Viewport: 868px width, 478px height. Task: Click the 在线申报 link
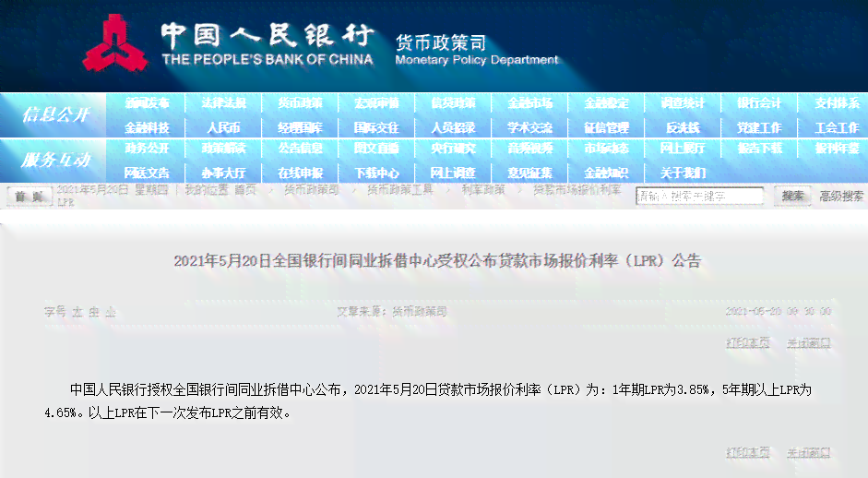point(300,173)
